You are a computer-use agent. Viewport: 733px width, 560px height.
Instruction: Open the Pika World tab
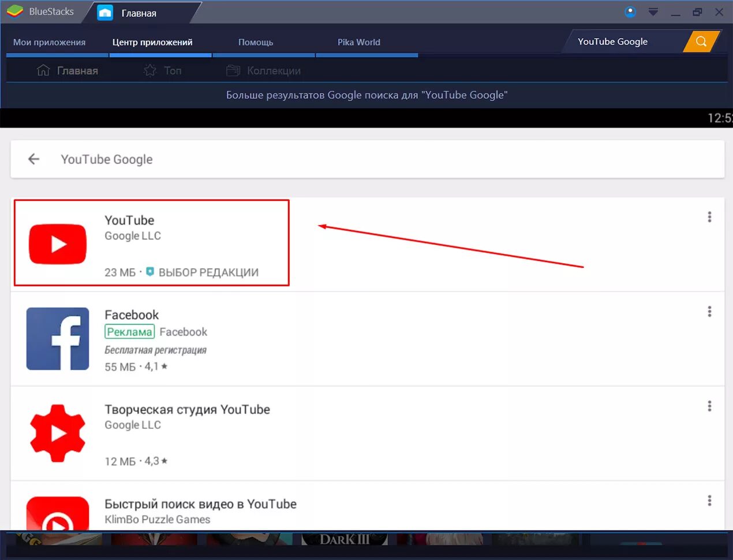359,42
